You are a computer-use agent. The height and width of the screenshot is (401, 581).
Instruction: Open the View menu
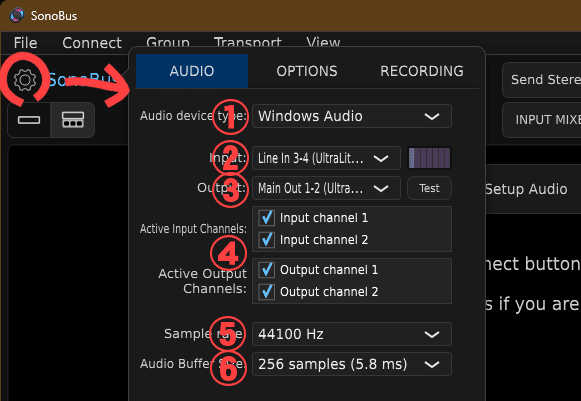coord(323,42)
